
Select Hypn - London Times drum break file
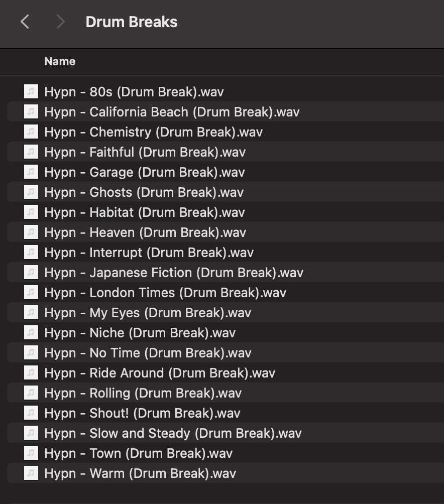coord(164,293)
